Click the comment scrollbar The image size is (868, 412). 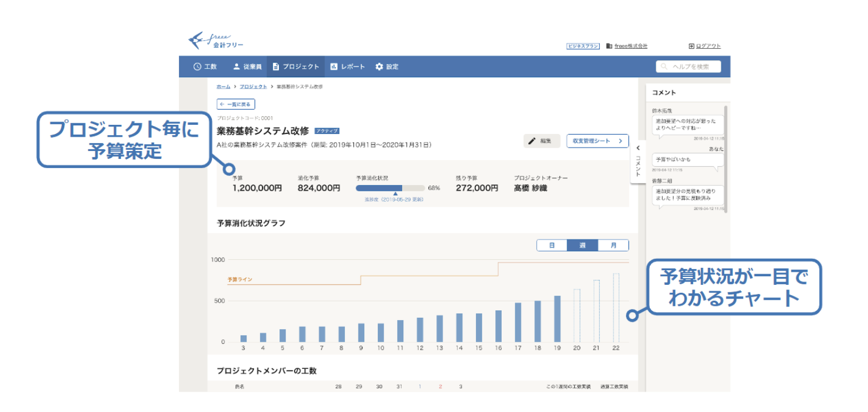coord(725,159)
